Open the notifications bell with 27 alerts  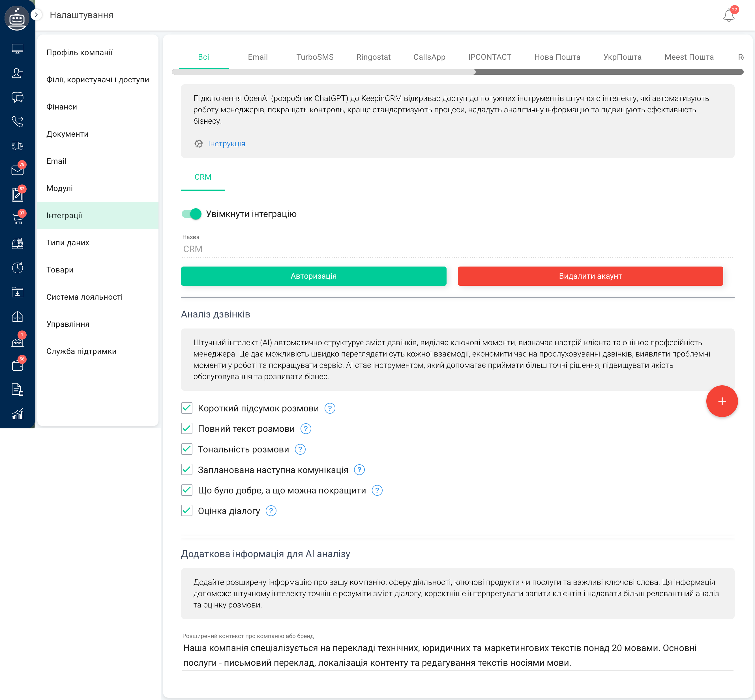[x=728, y=15]
